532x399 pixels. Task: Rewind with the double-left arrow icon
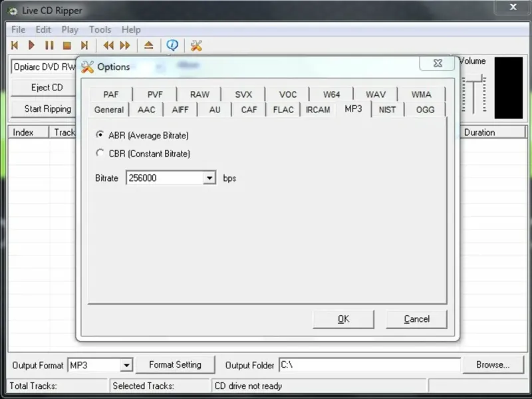108,45
